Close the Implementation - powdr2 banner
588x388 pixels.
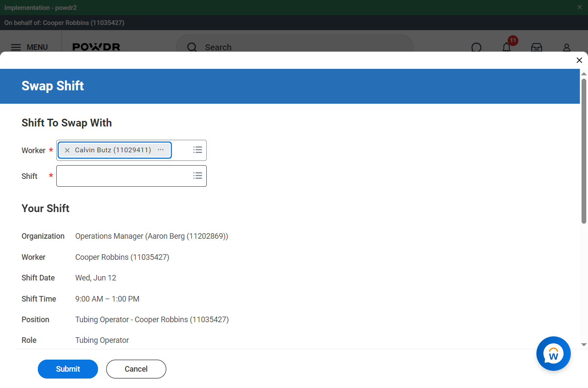click(x=579, y=7)
